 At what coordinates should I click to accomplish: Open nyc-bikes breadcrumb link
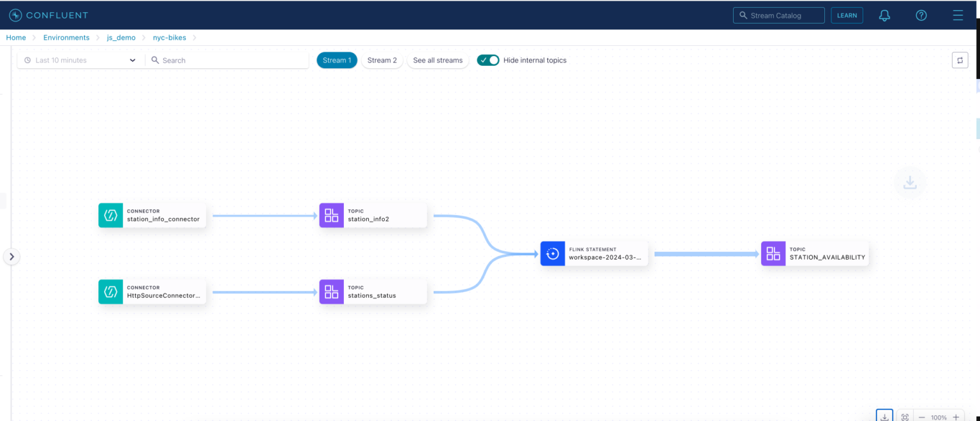170,38
